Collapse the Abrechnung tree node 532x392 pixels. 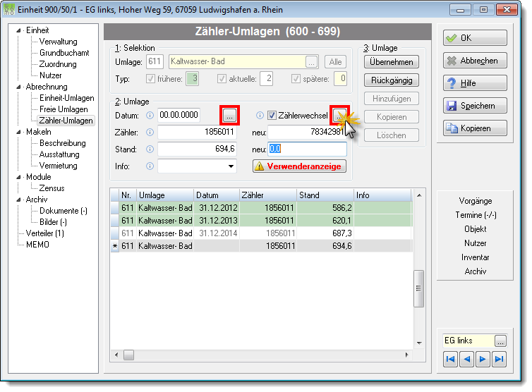(18, 87)
